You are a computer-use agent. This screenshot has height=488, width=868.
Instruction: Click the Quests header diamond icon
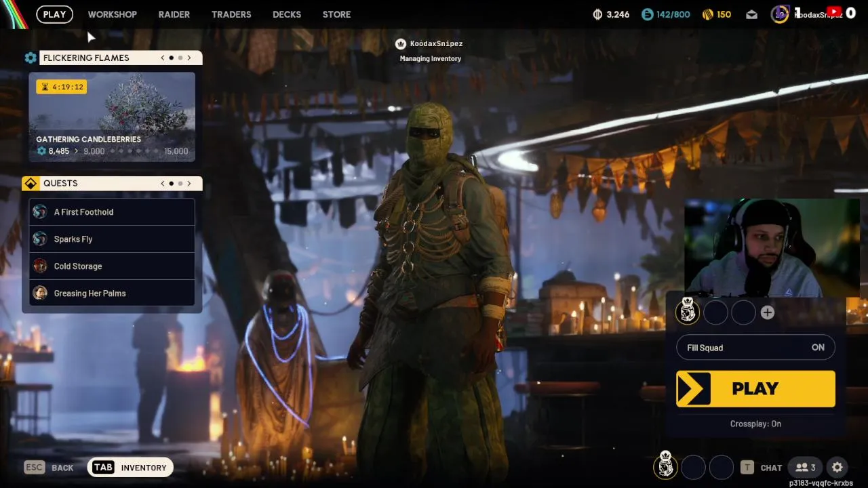click(x=31, y=184)
